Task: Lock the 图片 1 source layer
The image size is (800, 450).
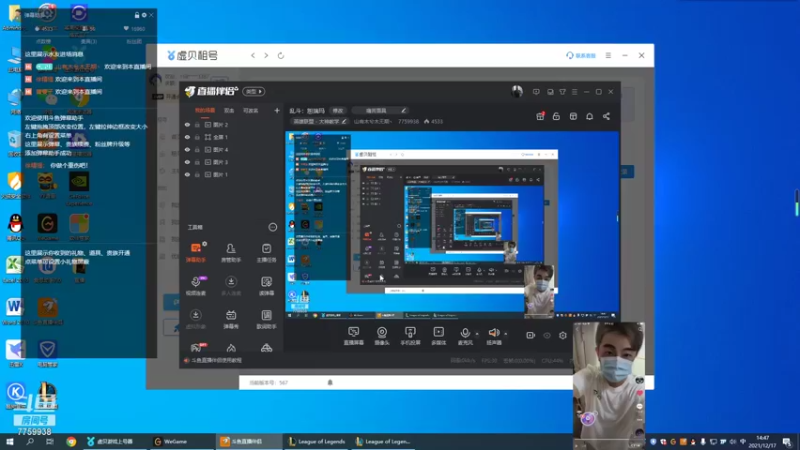Action: (197, 174)
